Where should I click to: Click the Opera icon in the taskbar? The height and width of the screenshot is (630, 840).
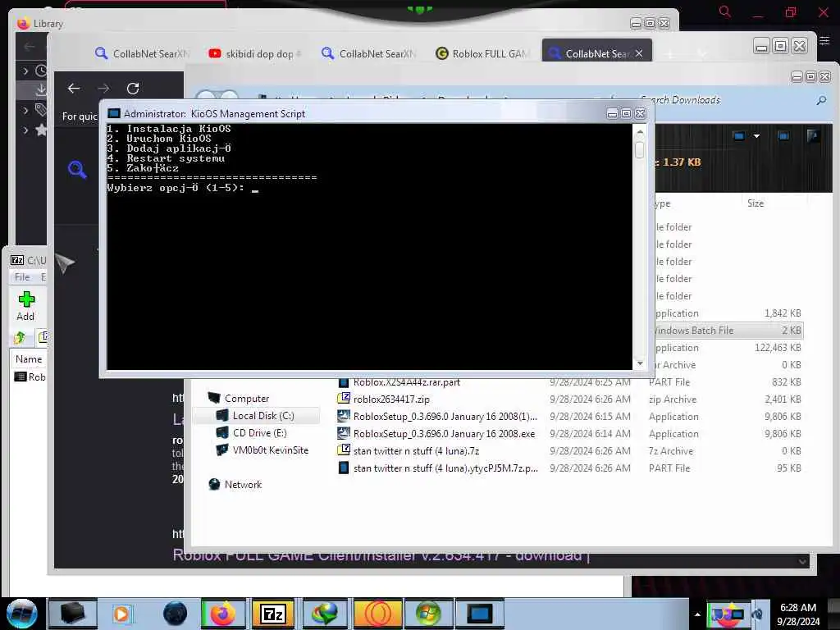pyautogui.click(x=377, y=614)
